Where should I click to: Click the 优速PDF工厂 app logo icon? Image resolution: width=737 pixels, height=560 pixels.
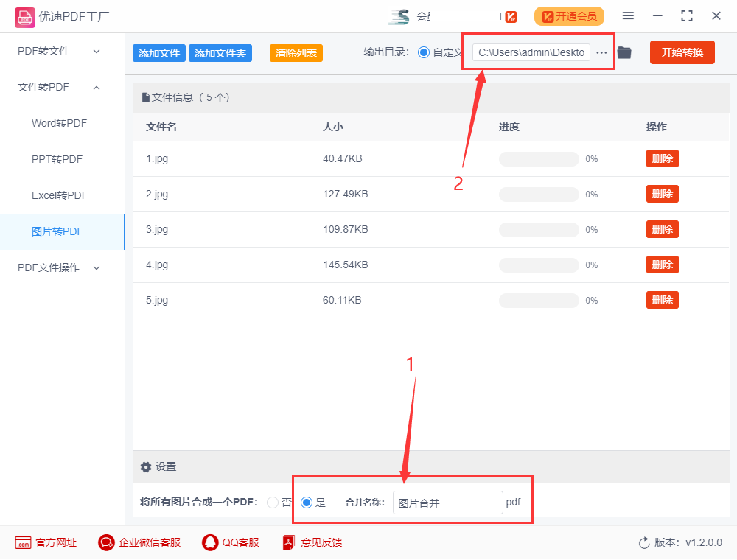click(25, 18)
